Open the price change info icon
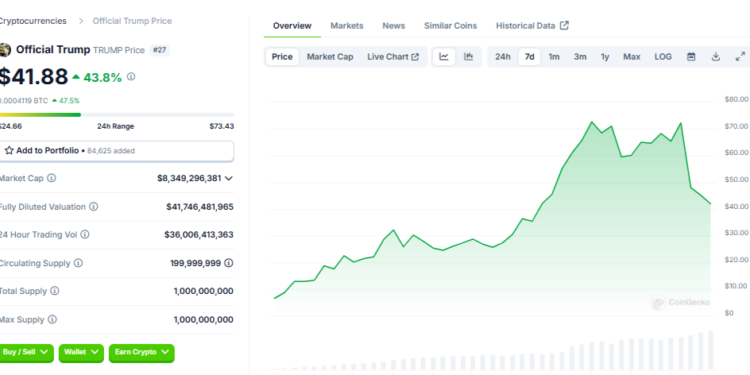750x375 pixels. coord(131,77)
